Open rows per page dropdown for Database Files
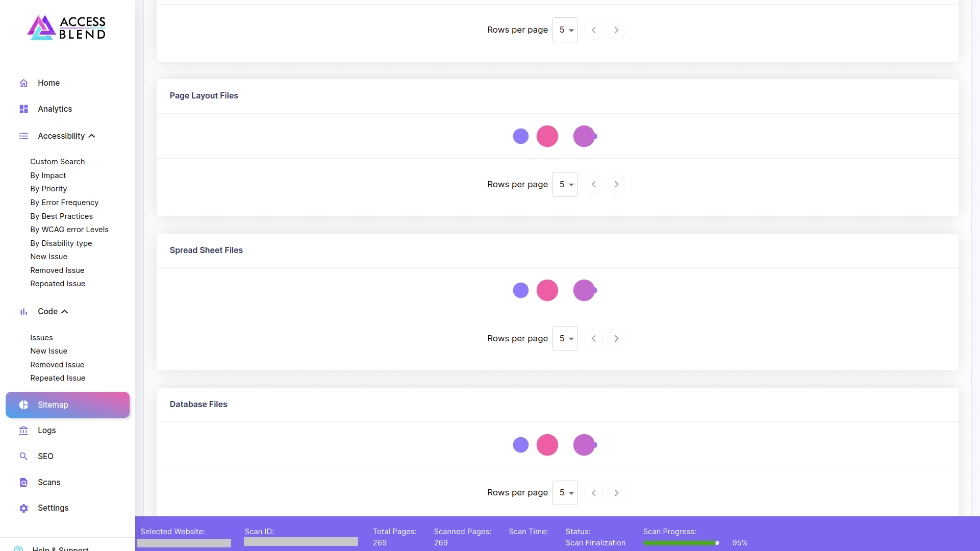The image size is (980, 551). pyautogui.click(x=565, y=493)
